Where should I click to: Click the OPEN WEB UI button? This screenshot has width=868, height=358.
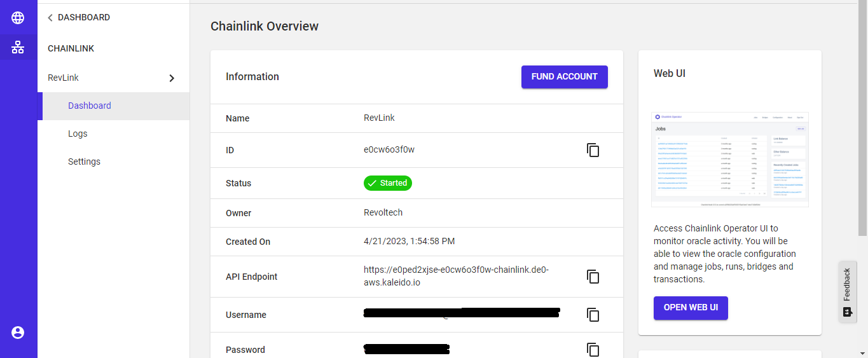[x=691, y=308]
